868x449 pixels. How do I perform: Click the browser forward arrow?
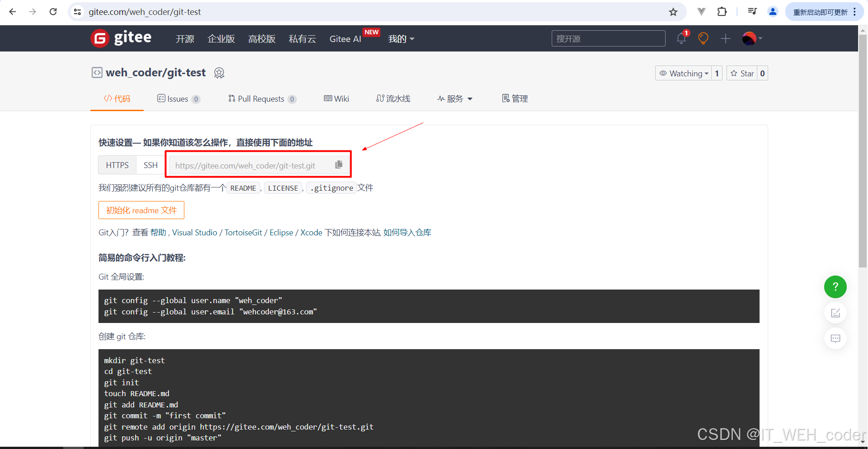point(33,12)
